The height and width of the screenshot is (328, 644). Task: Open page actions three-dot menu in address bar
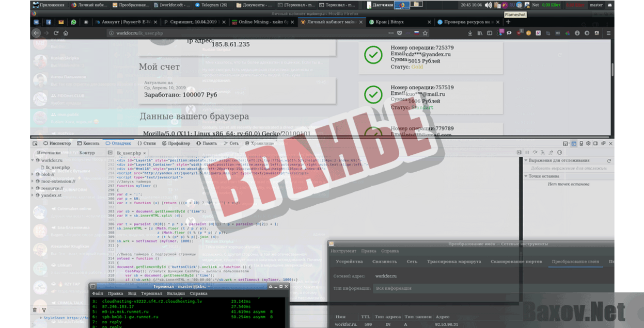coord(390,33)
